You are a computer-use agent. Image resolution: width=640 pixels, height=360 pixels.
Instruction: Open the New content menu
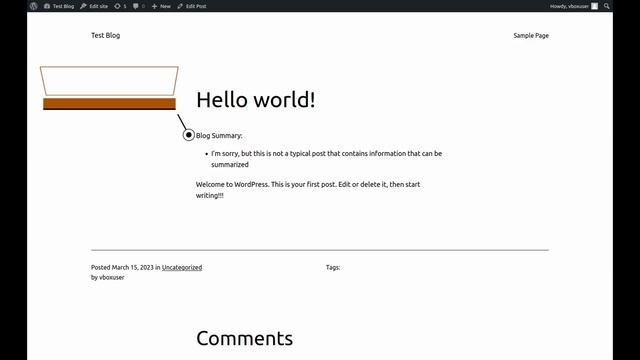pyautogui.click(x=161, y=6)
